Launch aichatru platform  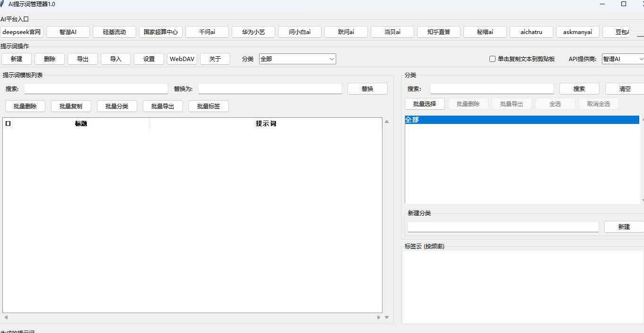[531, 32]
